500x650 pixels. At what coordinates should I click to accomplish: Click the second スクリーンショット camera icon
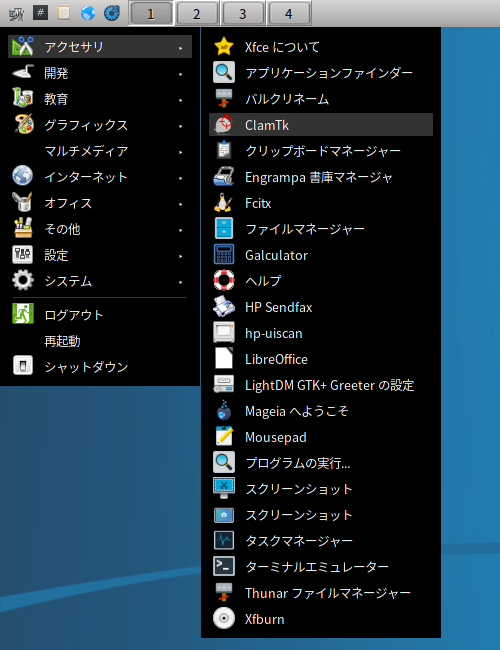coord(224,514)
